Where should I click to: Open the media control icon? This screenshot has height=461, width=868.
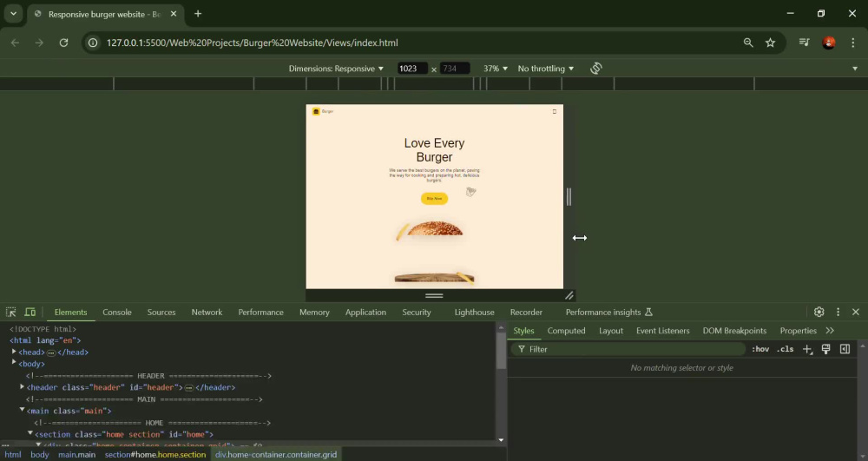(x=805, y=43)
